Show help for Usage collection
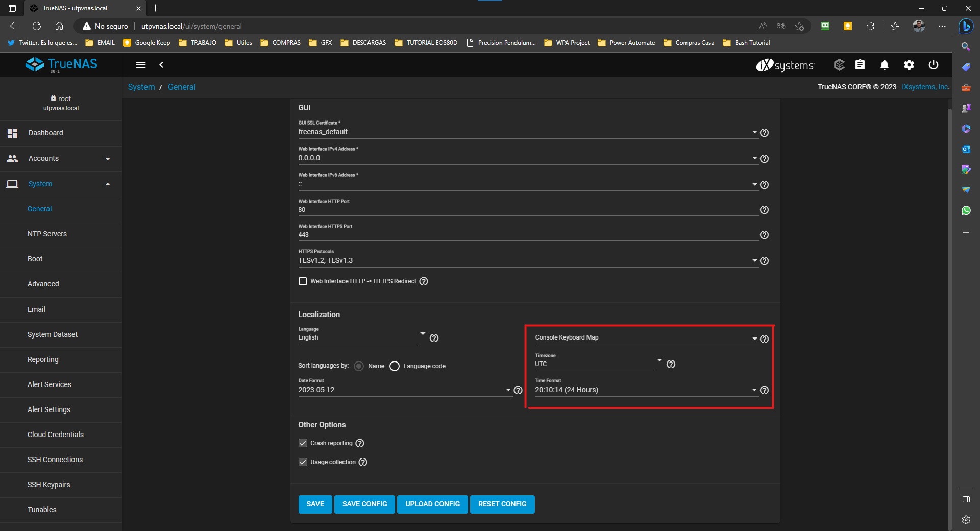The height and width of the screenshot is (531, 980). click(363, 462)
